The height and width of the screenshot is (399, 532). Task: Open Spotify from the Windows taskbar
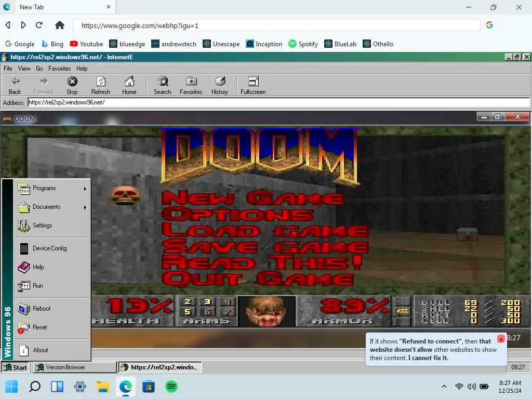[171, 387]
